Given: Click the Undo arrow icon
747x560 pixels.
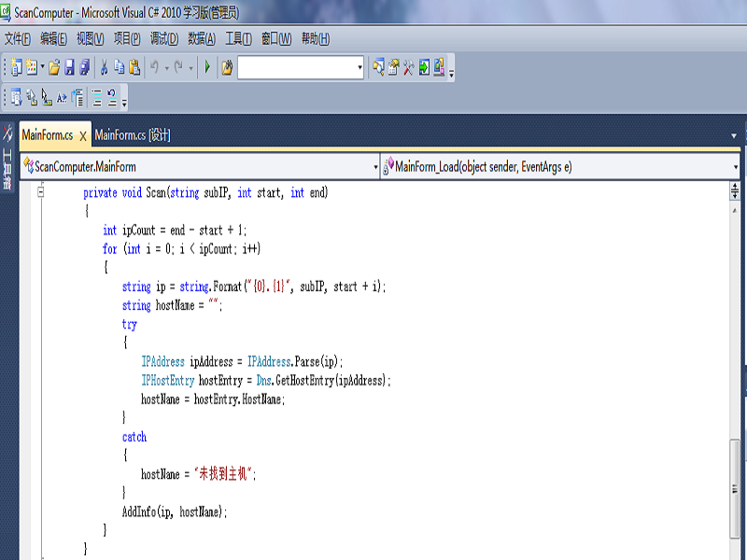Looking at the screenshot, I should point(154,67).
